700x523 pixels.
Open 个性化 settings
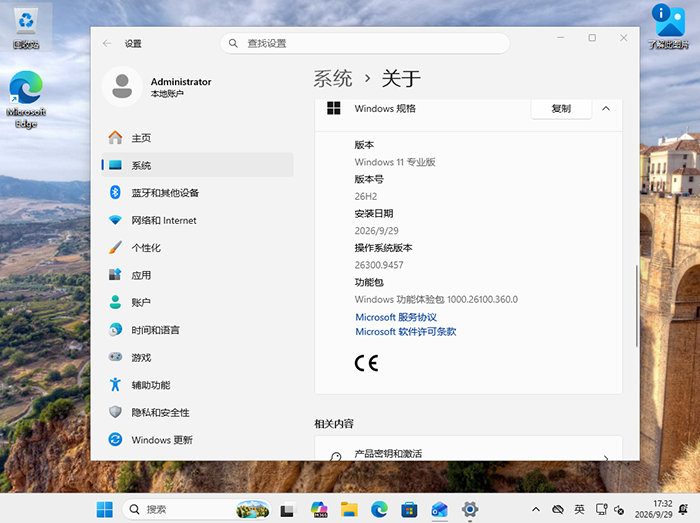tap(197, 248)
